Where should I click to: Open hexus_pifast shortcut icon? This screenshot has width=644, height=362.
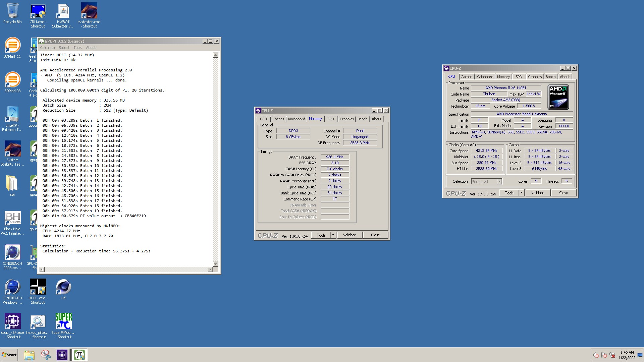click(x=38, y=326)
